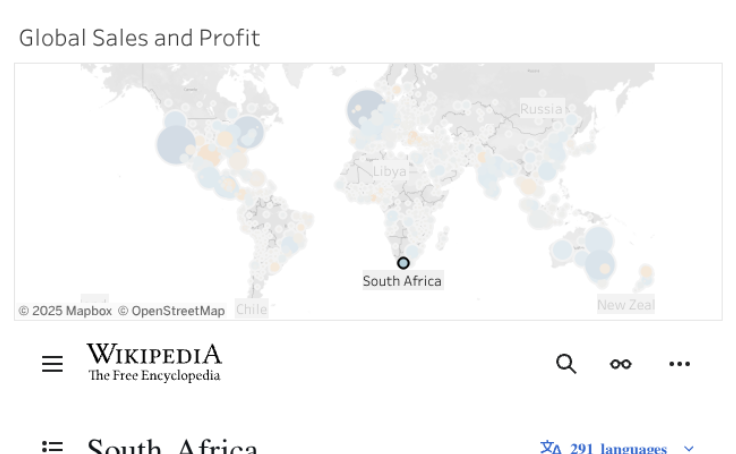Expand the 291 languages dropdown
Screen dimensions: 736x454
618,448
